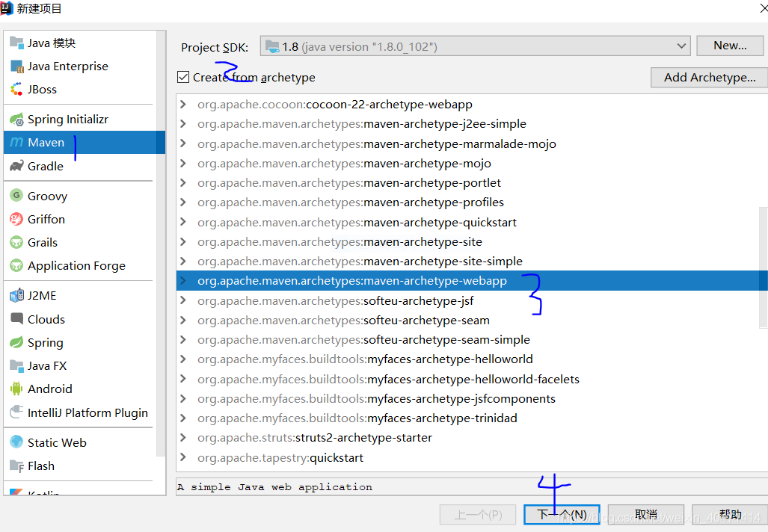Expand maven-archetype-marmalade-mojo node
768x532 pixels.
point(183,143)
